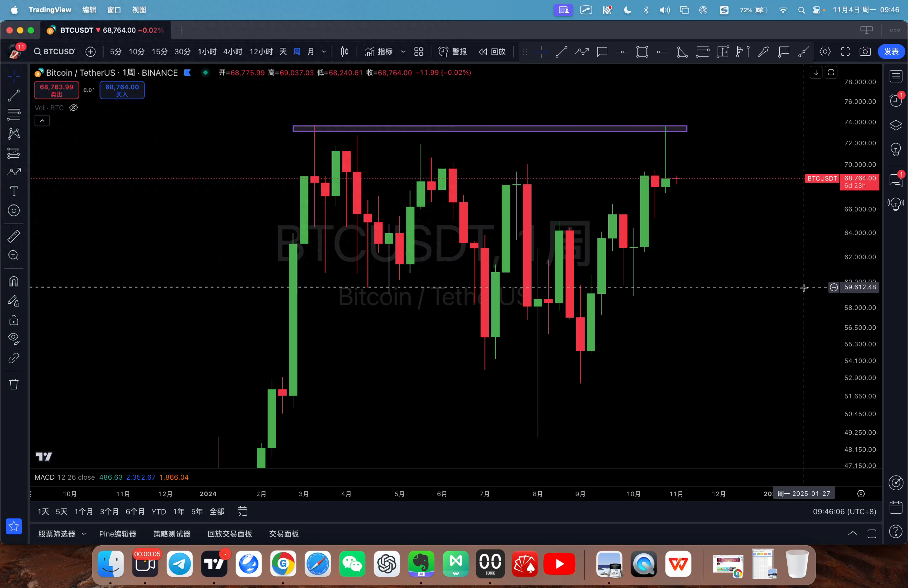Click the purple rectangle drawing on chart
The image size is (908, 588).
490,128
